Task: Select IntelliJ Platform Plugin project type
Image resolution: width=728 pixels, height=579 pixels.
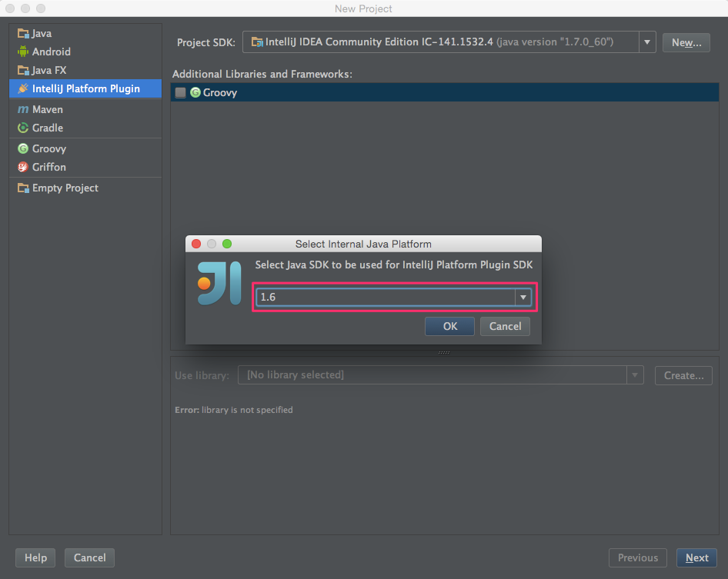Action: pos(85,88)
